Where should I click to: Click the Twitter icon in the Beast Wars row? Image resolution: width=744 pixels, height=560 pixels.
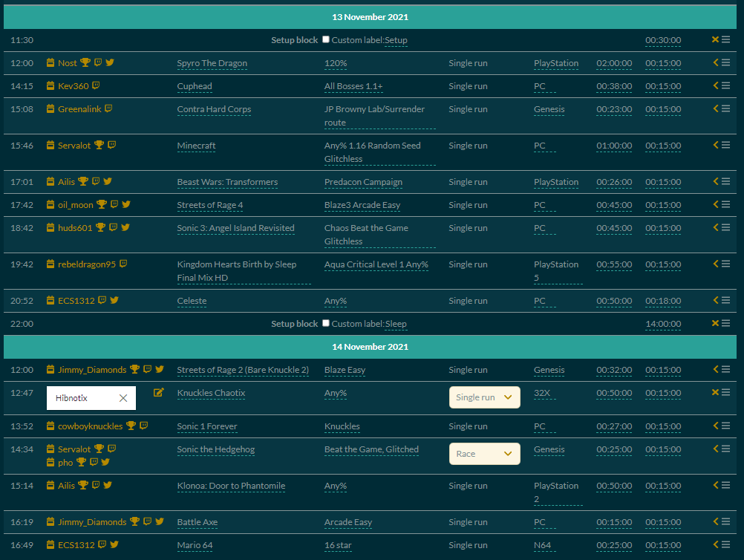tap(108, 181)
